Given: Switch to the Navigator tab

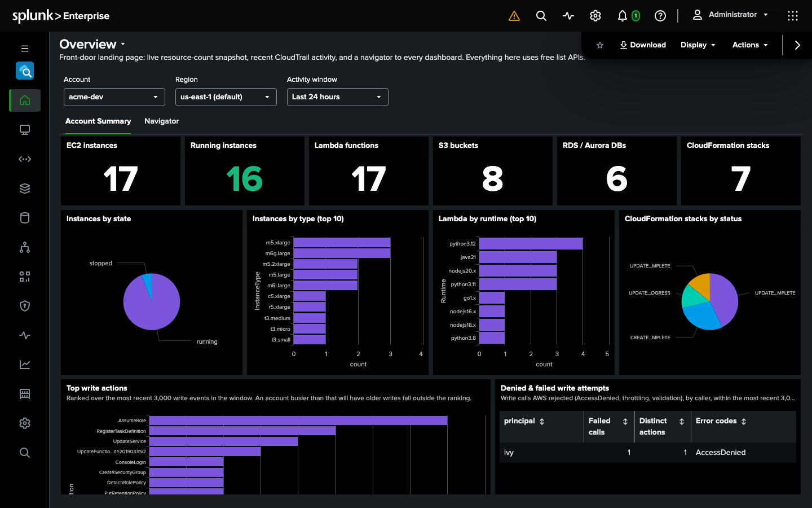Looking at the screenshot, I should pyautogui.click(x=161, y=121).
